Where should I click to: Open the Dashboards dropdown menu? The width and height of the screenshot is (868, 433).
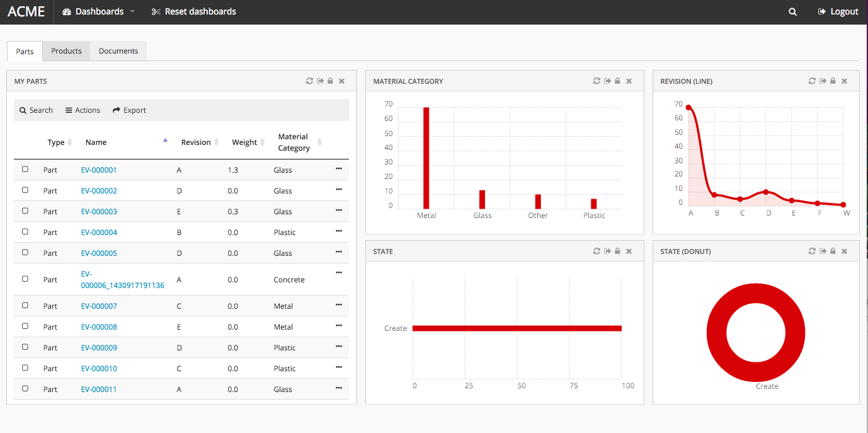point(99,11)
